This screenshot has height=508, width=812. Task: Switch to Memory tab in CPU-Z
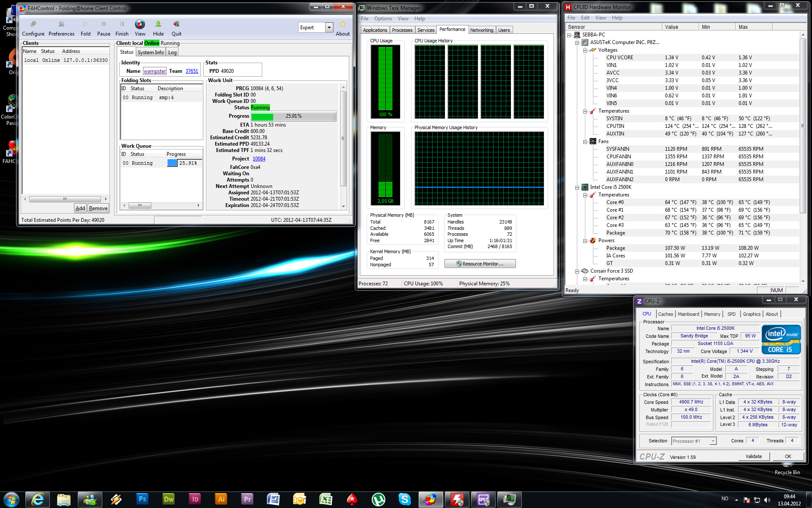tap(712, 314)
